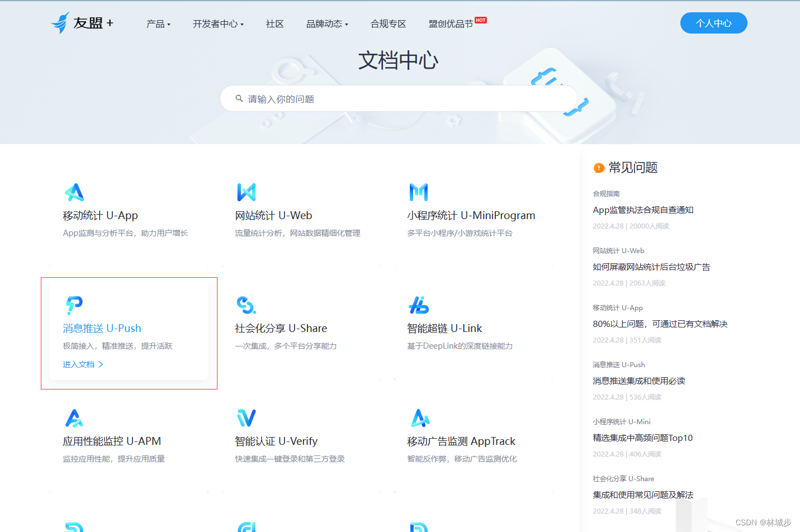800x532 pixels.
Task: Click the U-Web 网站统计 product icon
Action: 246,192
